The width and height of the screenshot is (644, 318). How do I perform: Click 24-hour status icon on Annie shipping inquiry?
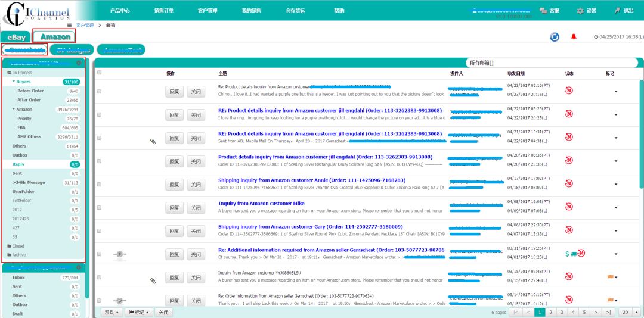(x=569, y=183)
